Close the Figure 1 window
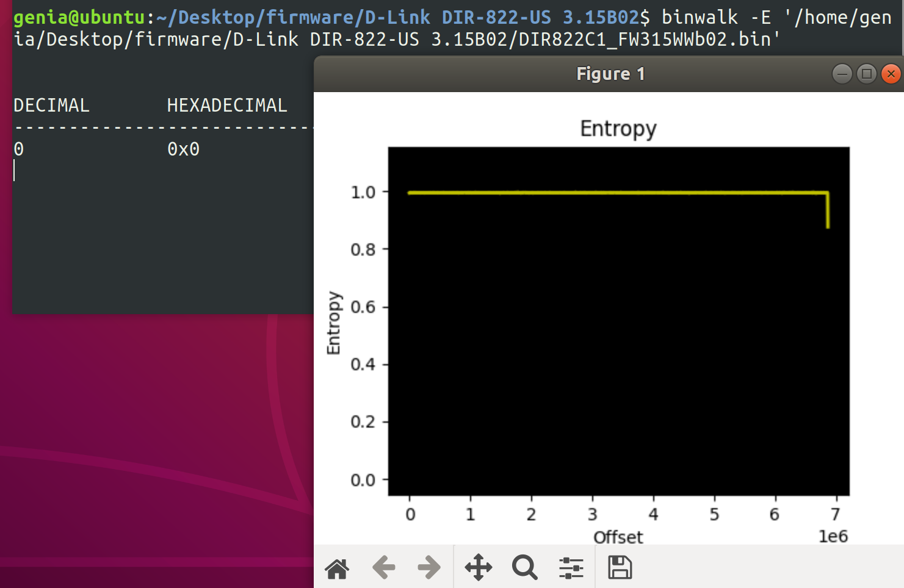This screenshot has width=904, height=588. (x=891, y=74)
